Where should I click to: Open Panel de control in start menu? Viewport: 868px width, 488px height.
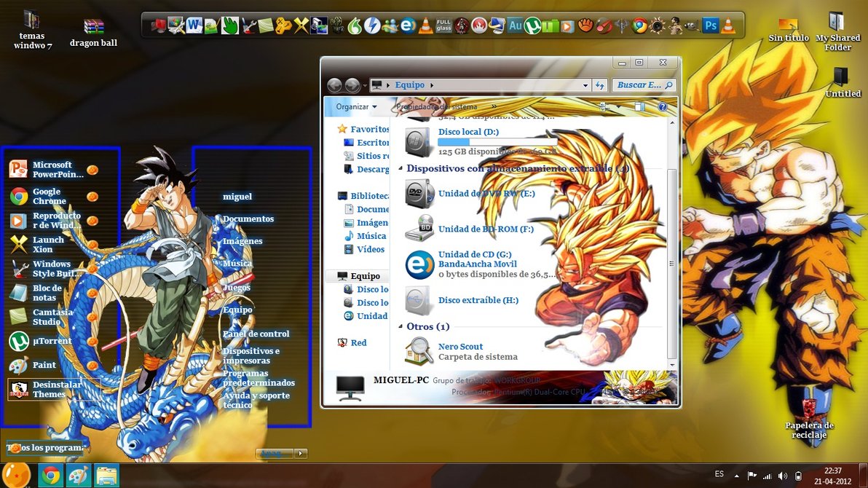point(256,334)
